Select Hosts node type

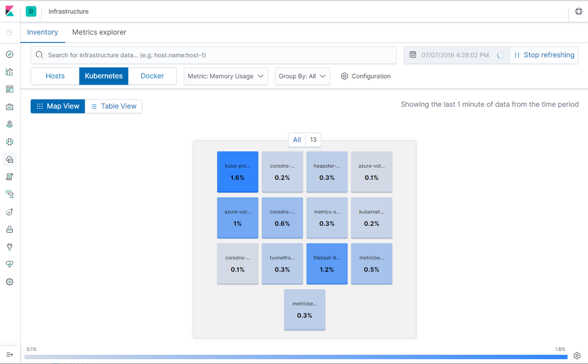click(55, 76)
